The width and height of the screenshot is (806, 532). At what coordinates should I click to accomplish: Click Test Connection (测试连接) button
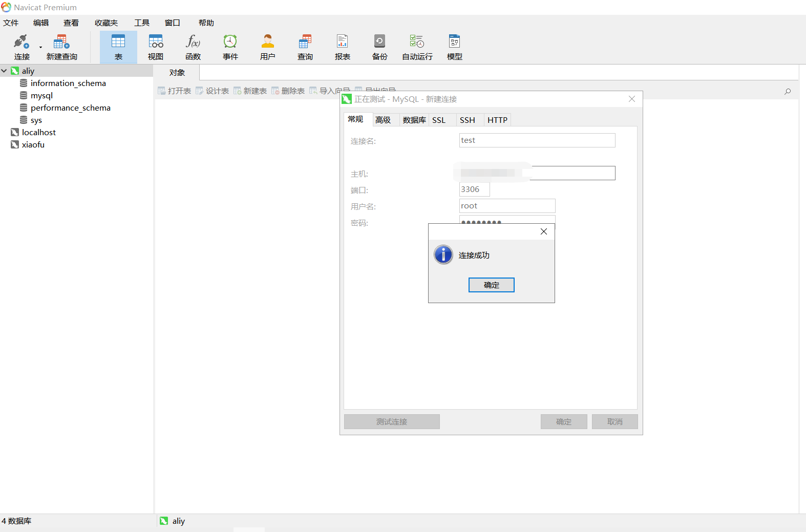[392, 421]
